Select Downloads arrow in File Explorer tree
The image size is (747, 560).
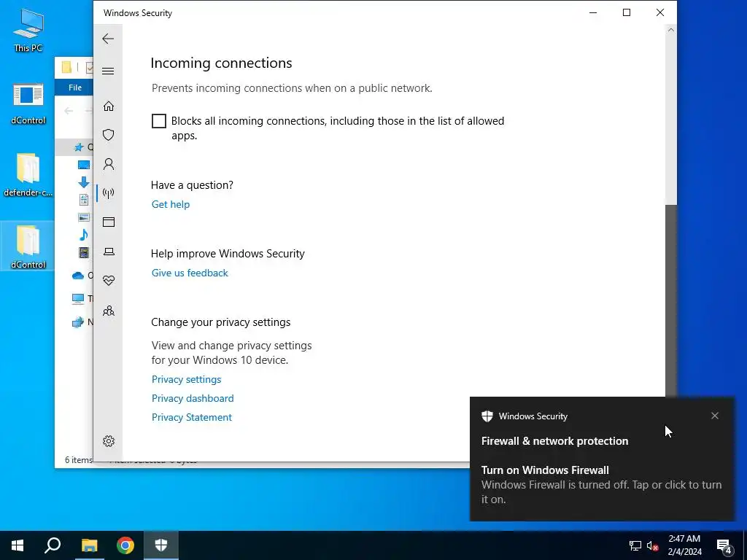(84, 182)
